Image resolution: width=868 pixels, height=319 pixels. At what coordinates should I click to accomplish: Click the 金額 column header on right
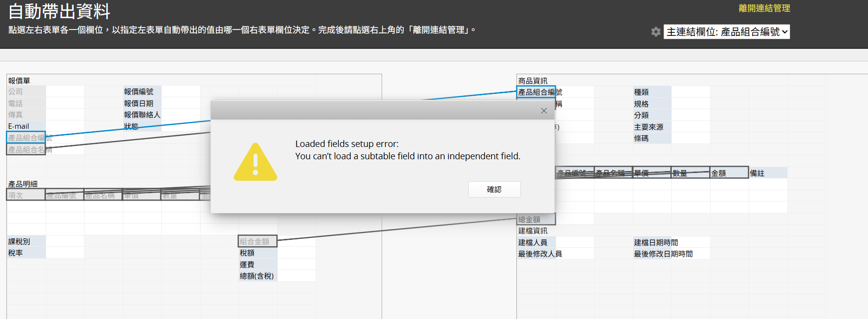click(729, 173)
